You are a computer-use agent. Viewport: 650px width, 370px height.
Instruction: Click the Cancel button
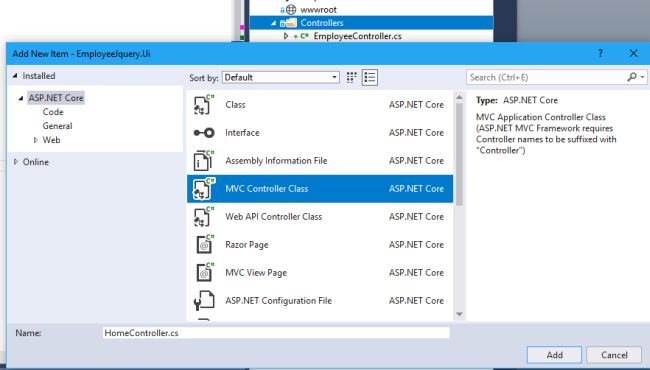click(x=614, y=355)
